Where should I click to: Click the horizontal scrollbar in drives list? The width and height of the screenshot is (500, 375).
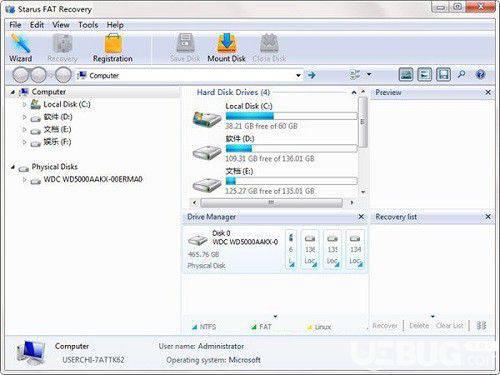(272, 202)
